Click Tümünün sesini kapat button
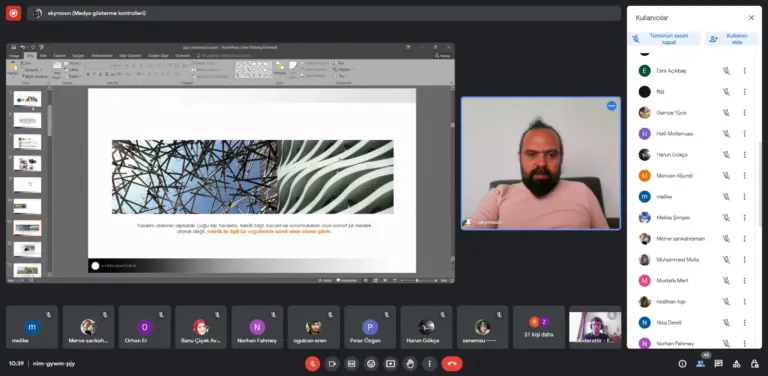This screenshot has width=768, height=376. click(x=664, y=39)
